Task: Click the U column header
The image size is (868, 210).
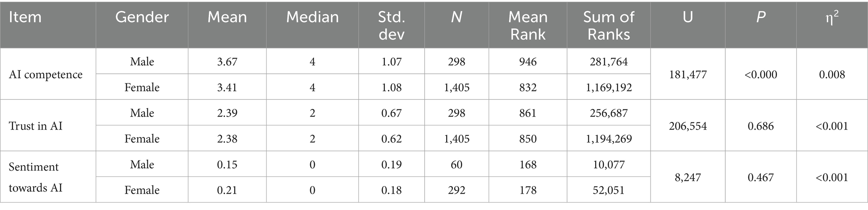Action: [688, 17]
